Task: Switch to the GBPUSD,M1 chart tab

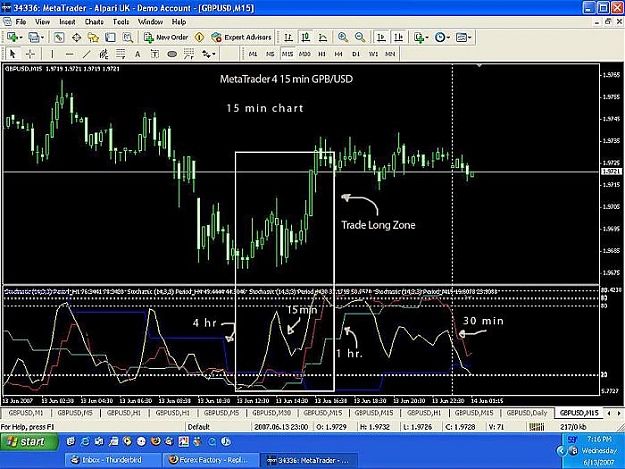Action: coord(26,413)
